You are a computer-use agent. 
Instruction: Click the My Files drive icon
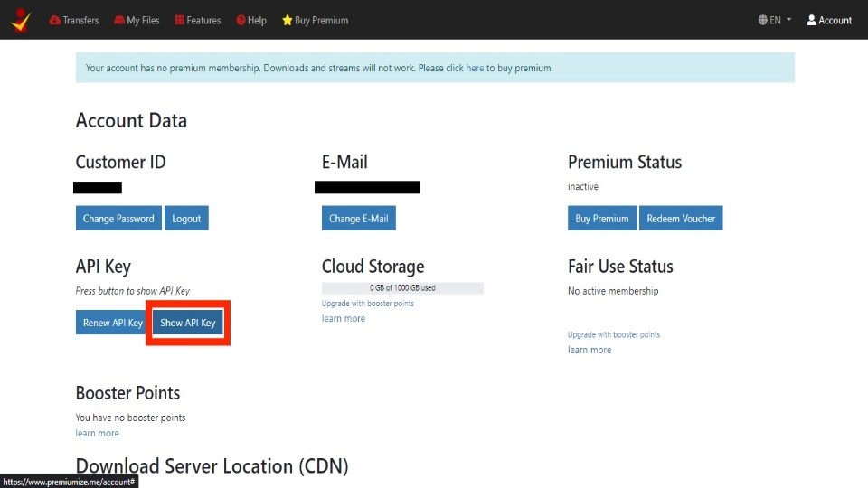tap(119, 20)
